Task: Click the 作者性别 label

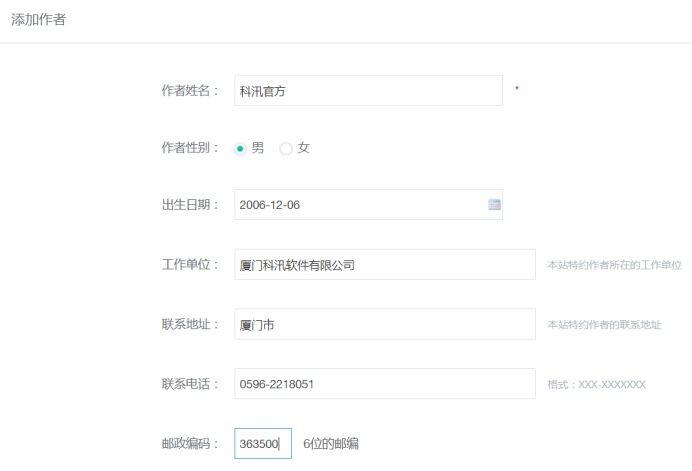Action: [x=190, y=147]
